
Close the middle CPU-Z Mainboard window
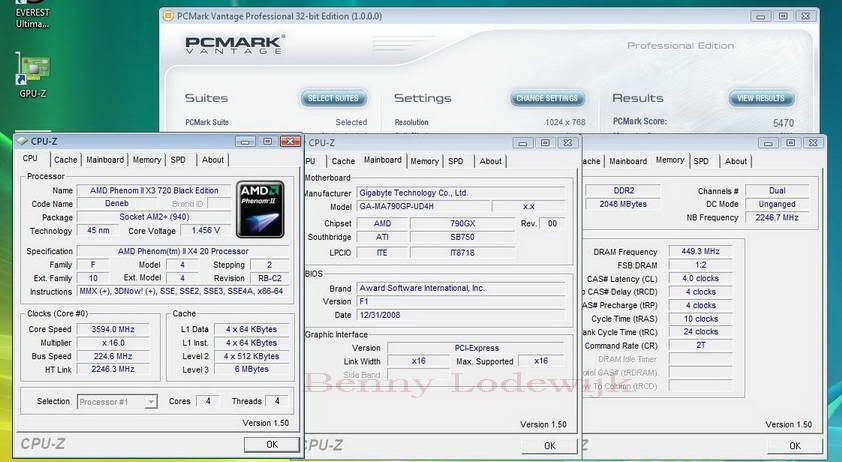568,143
